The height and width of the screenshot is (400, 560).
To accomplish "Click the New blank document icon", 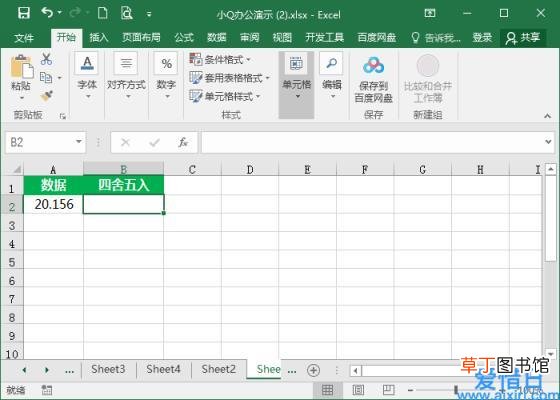I will pos(103,14).
